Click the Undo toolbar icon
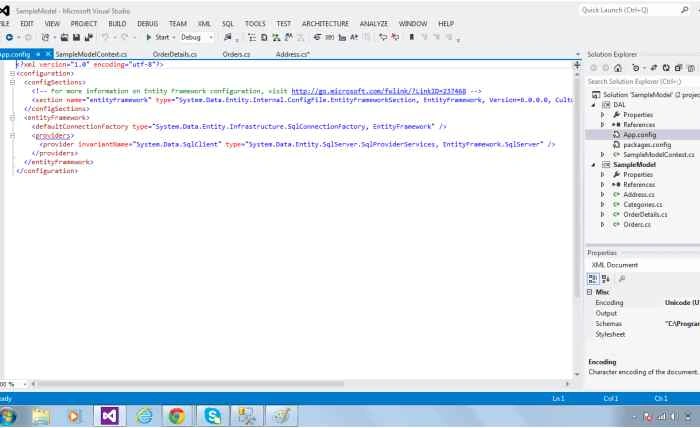 tap(105, 37)
